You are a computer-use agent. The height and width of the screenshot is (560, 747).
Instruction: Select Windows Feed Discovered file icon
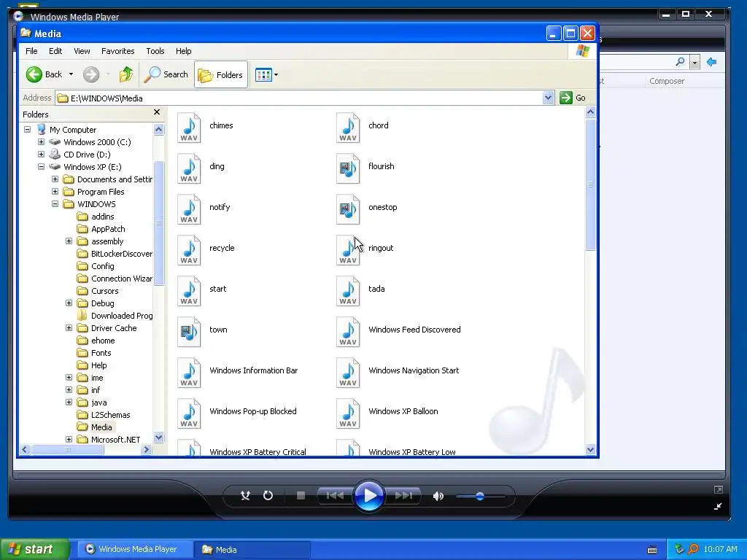tap(348, 332)
